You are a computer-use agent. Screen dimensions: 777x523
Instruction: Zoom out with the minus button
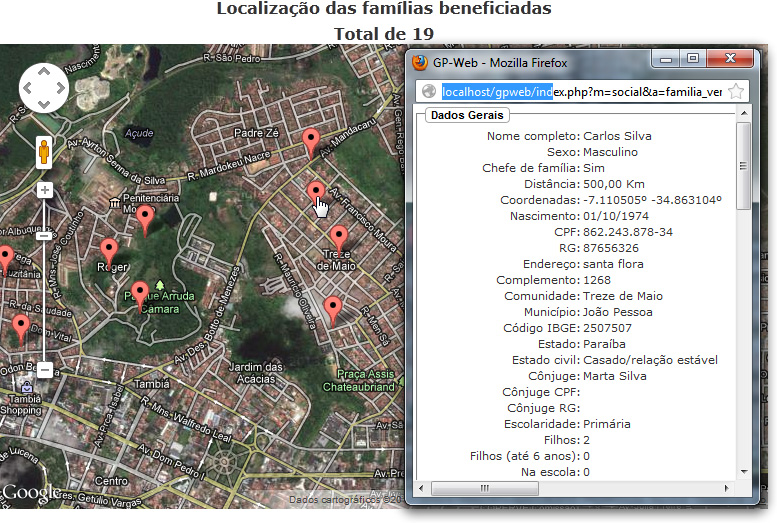coord(45,370)
